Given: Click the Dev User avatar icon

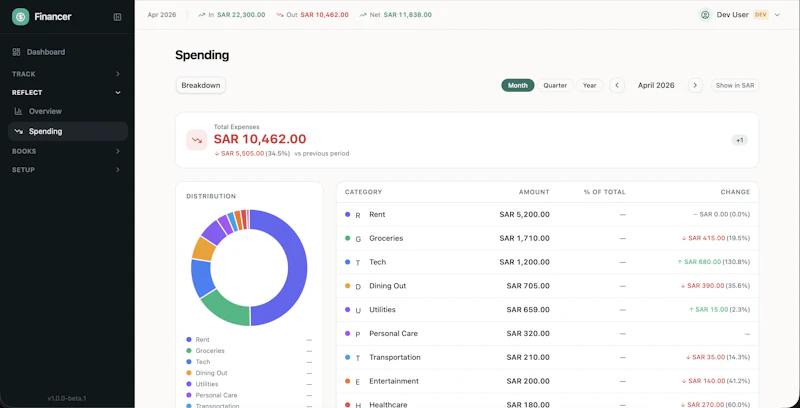Looking at the screenshot, I should click(705, 15).
